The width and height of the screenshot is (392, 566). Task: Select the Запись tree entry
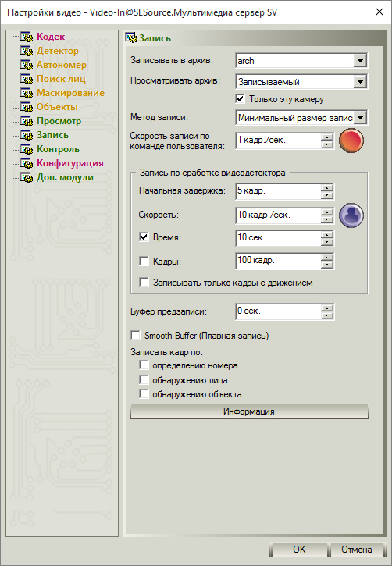tap(52, 135)
